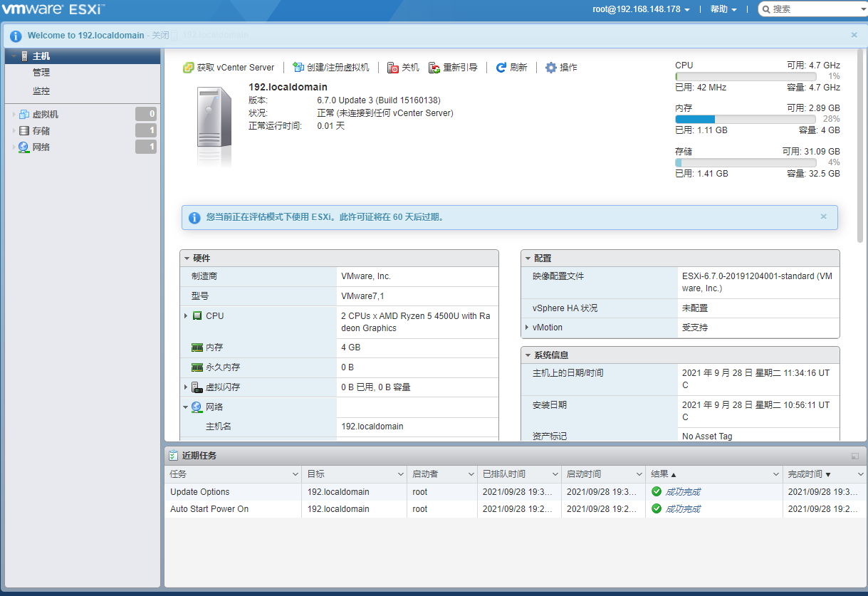
Task: Click the storage (存储) icon in the sidebar
Action: [24, 131]
